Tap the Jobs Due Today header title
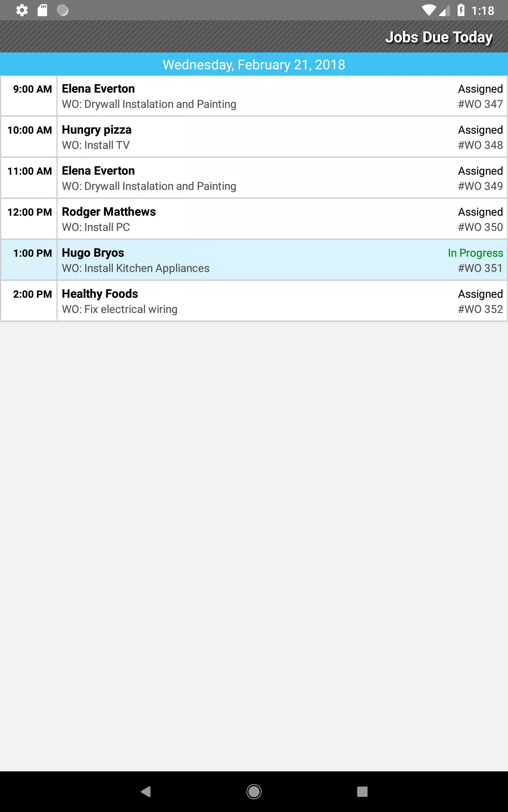Viewport: 508px width, 812px height. tap(439, 37)
